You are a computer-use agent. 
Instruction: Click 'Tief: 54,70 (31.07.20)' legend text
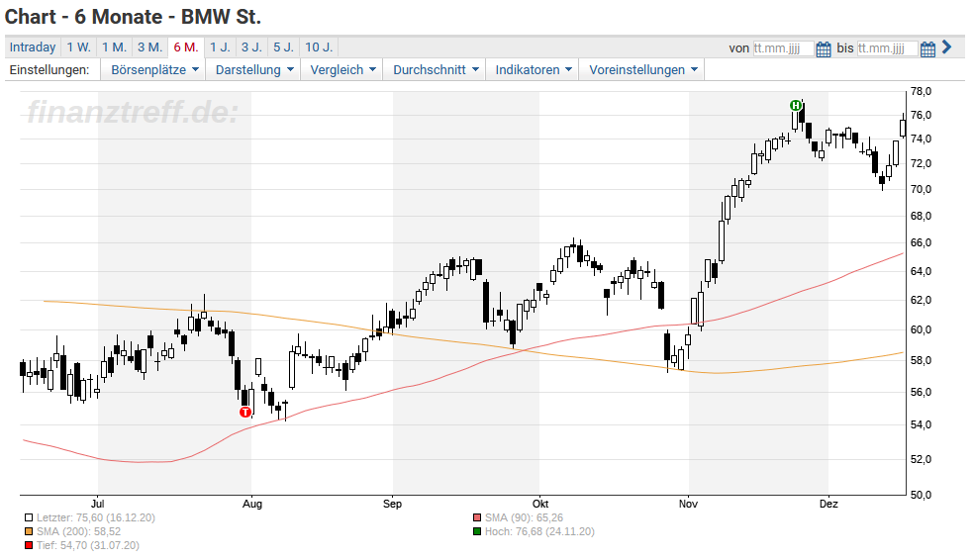click(87, 546)
